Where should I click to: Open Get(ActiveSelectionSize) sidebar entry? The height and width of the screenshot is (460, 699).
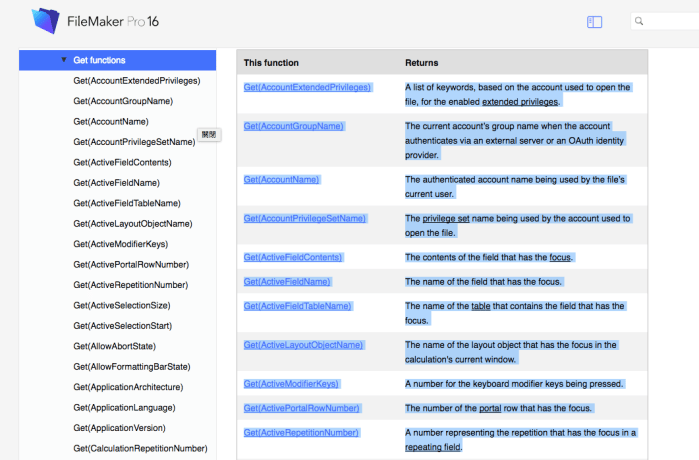[x=121, y=305]
